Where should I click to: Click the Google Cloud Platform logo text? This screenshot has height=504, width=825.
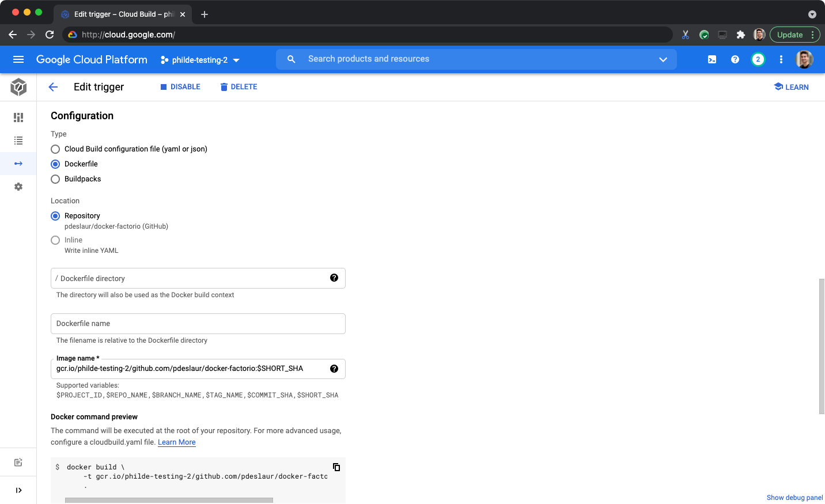pyautogui.click(x=92, y=59)
